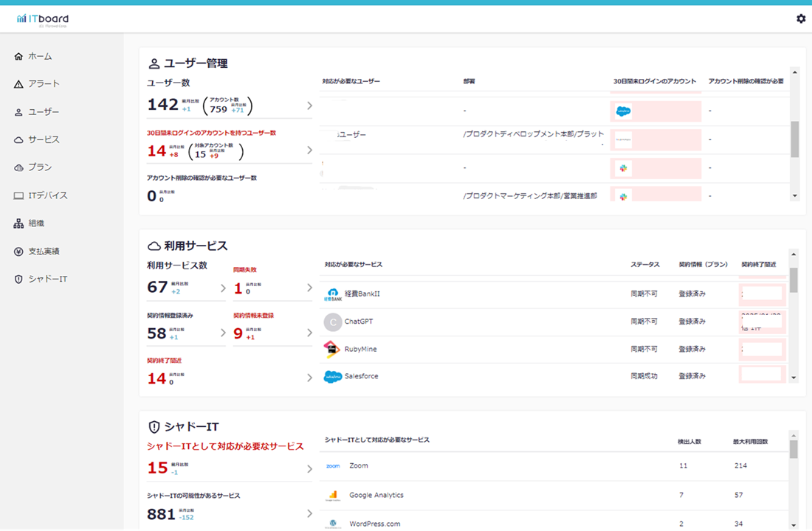Click the Salesforce service icon

[334, 375]
